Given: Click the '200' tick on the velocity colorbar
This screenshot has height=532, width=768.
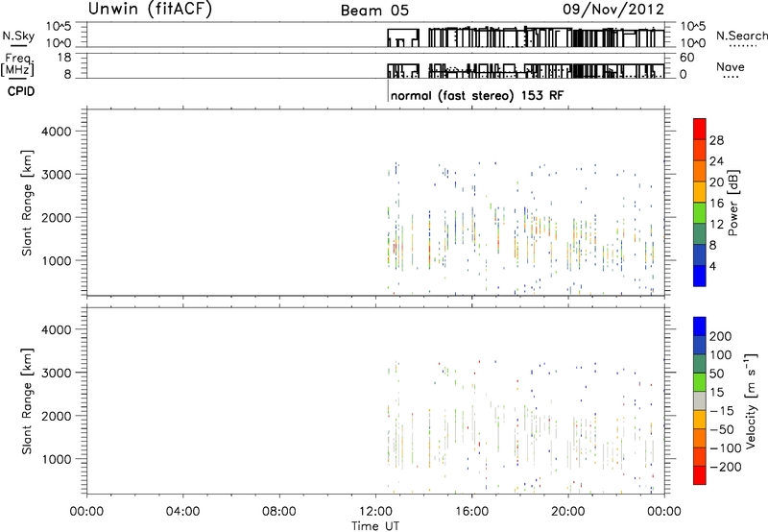Looking at the screenshot, I should [721, 336].
